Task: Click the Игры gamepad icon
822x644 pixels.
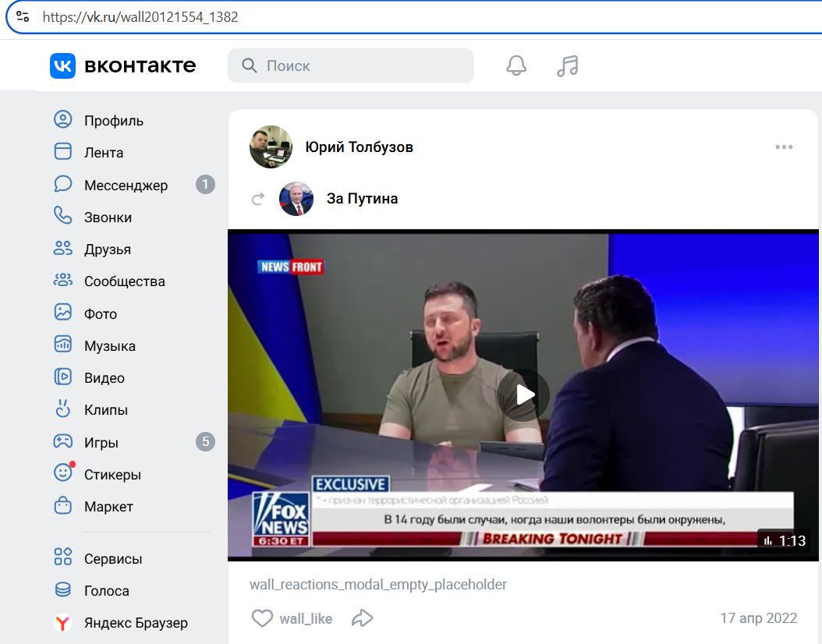Action: point(63,441)
